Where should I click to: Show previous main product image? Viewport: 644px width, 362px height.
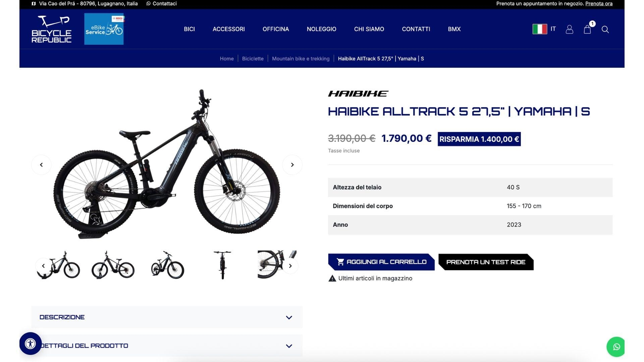click(41, 165)
